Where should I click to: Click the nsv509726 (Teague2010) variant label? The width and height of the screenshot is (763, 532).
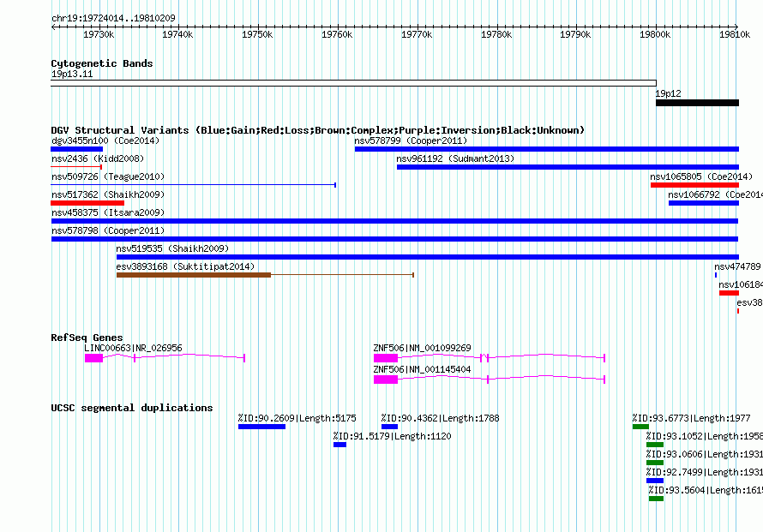(108, 176)
